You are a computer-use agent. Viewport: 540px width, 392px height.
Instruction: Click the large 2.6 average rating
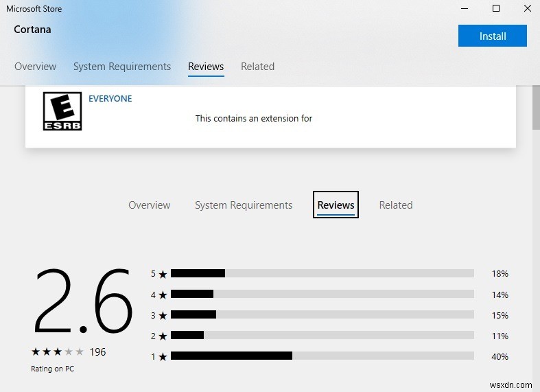[x=82, y=301]
